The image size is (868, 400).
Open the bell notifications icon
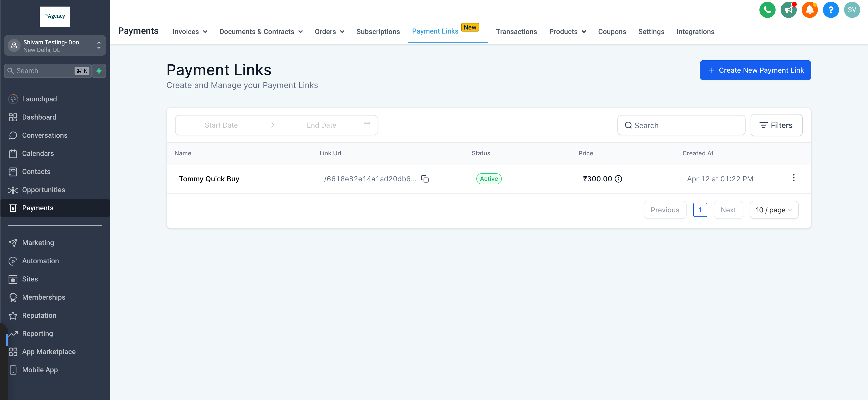(x=809, y=10)
